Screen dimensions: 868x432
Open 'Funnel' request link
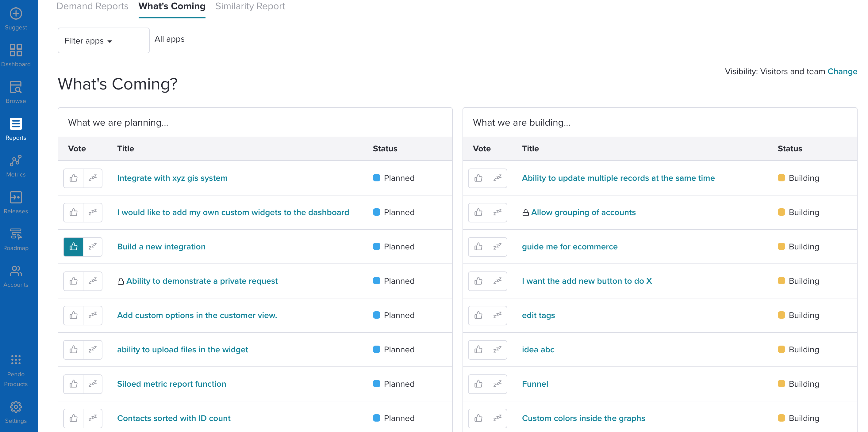click(535, 384)
